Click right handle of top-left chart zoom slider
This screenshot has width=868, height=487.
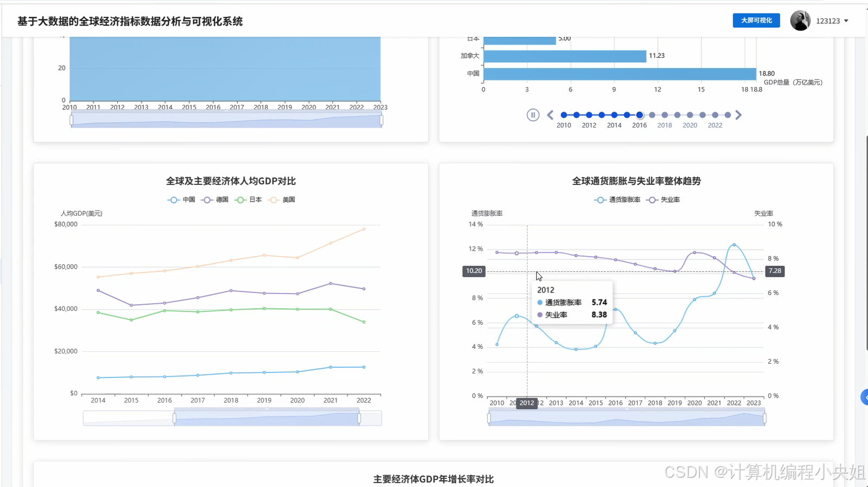pos(382,120)
